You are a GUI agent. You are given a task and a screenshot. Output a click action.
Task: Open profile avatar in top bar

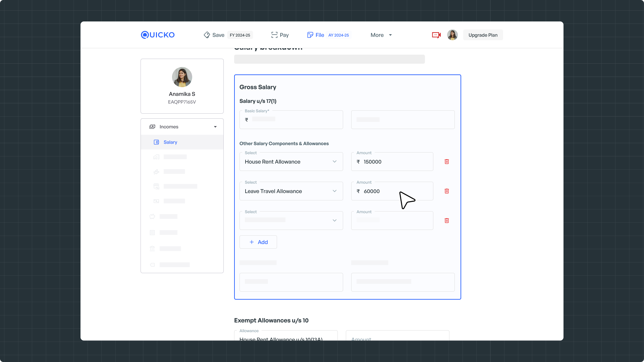click(452, 35)
